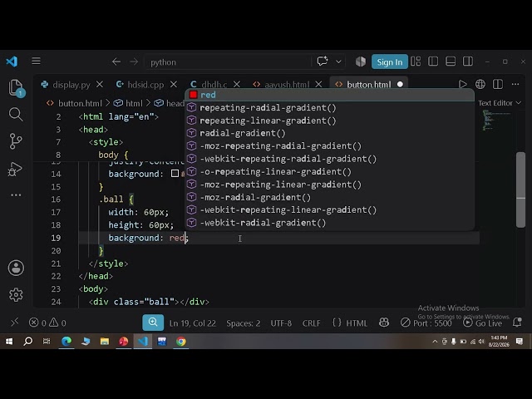The height and width of the screenshot is (399, 532).
Task: Open the Copilot status icon
Action: (x=384, y=323)
